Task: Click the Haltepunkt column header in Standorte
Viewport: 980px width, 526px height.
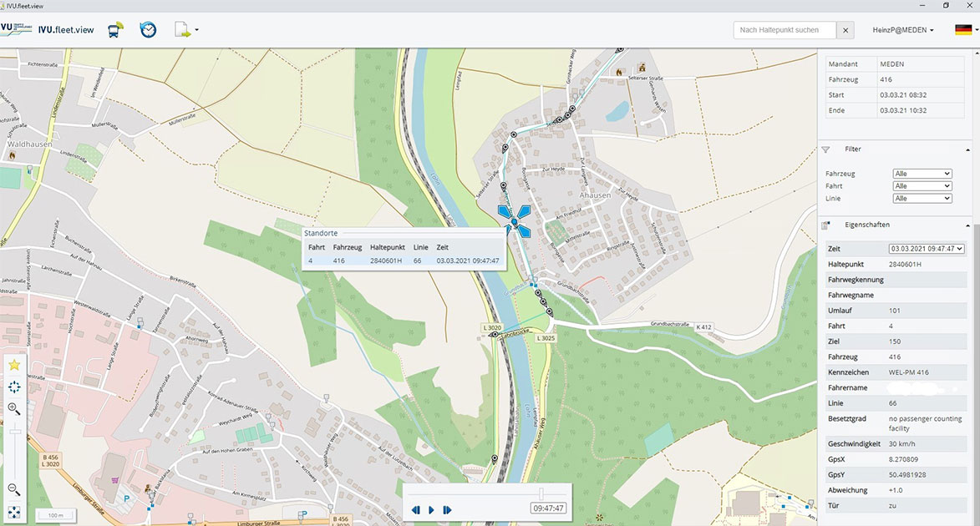Action: 388,247
